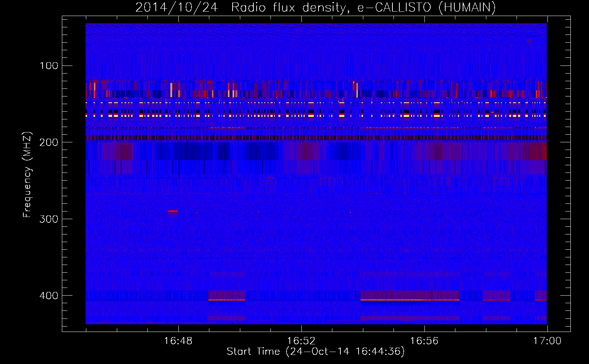Click the '300' frequency tick label
Screen dimensions: 589x364
pyautogui.click(x=49, y=219)
